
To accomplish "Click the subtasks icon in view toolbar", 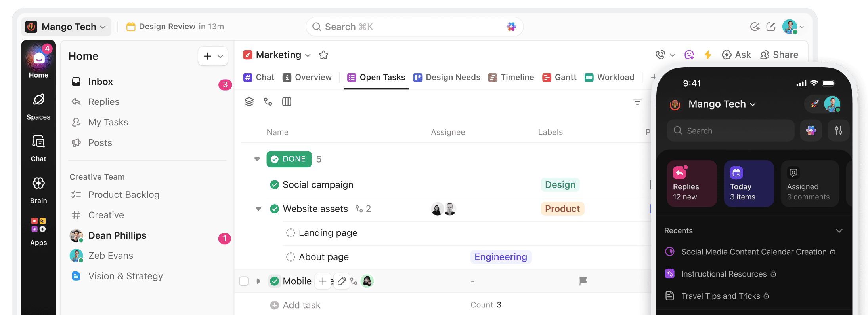I will [268, 102].
